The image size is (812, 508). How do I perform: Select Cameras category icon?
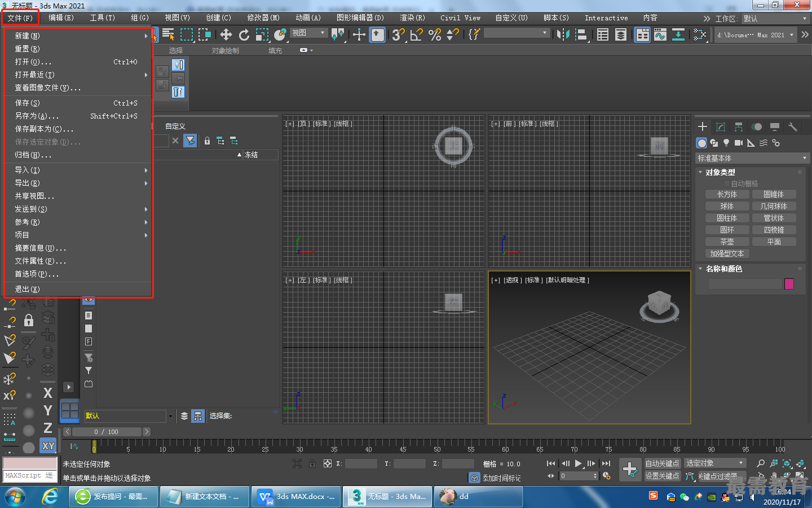pos(739,143)
